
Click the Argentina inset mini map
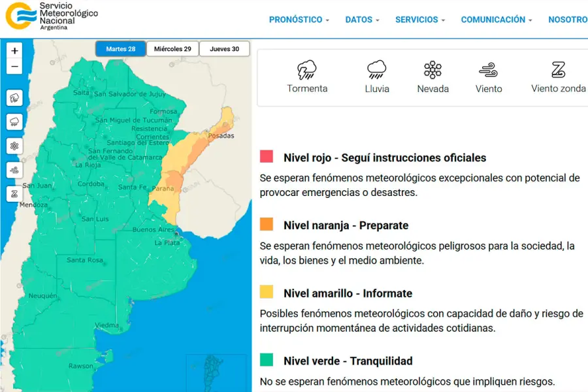[x=216, y=373]
